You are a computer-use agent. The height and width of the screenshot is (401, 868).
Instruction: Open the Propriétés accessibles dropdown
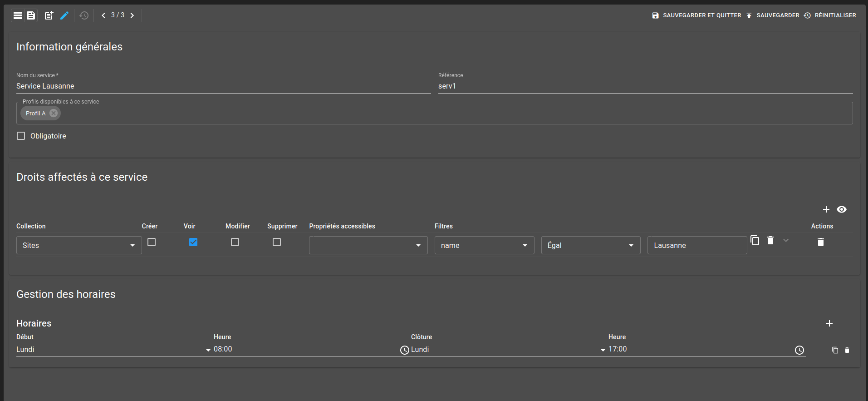pos(368,245)
